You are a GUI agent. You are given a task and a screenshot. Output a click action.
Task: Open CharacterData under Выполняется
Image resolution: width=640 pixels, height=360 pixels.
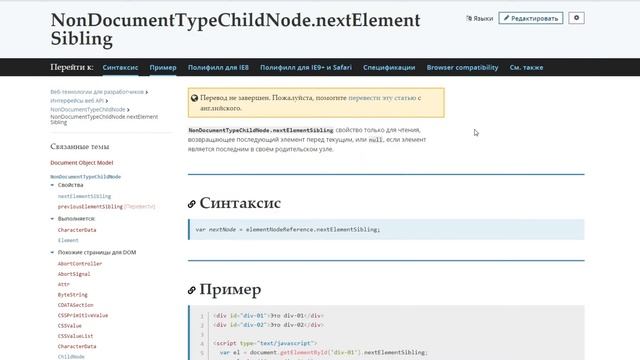point(77,230)
